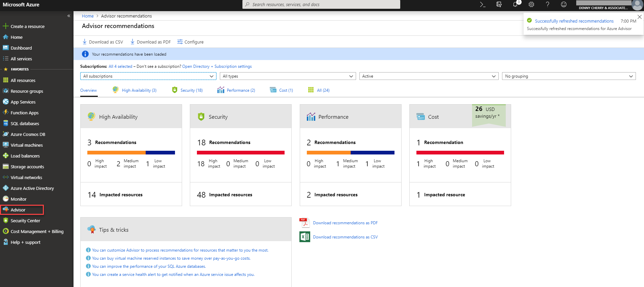Click the Advisor icon in the sidebar
Viewport: 644px width, 287px height.
(6, 210)
